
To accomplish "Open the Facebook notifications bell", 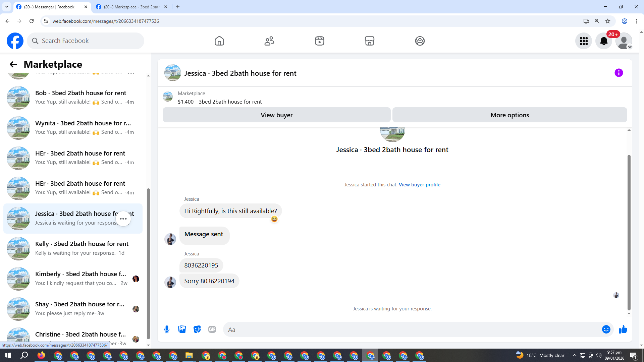I will click(603, 41).
